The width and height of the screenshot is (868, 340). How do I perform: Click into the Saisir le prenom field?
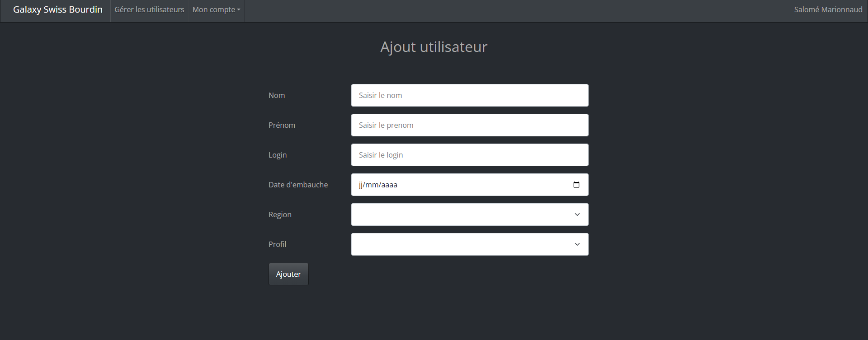coord(469,125)
